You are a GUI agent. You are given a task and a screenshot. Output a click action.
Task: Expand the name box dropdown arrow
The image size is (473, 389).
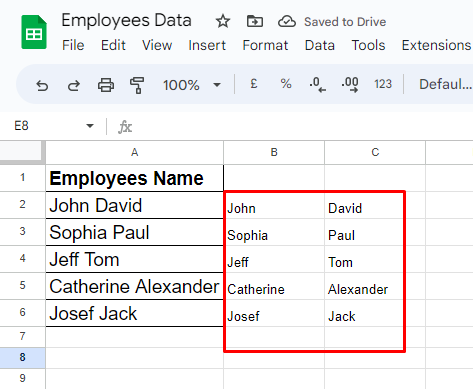[x=90, y=126]
